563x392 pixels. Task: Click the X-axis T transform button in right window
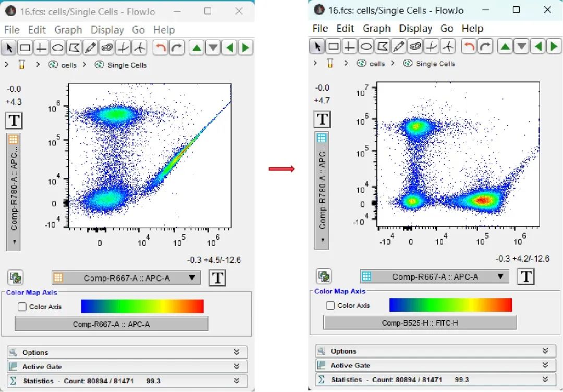[x=526, y=277]
